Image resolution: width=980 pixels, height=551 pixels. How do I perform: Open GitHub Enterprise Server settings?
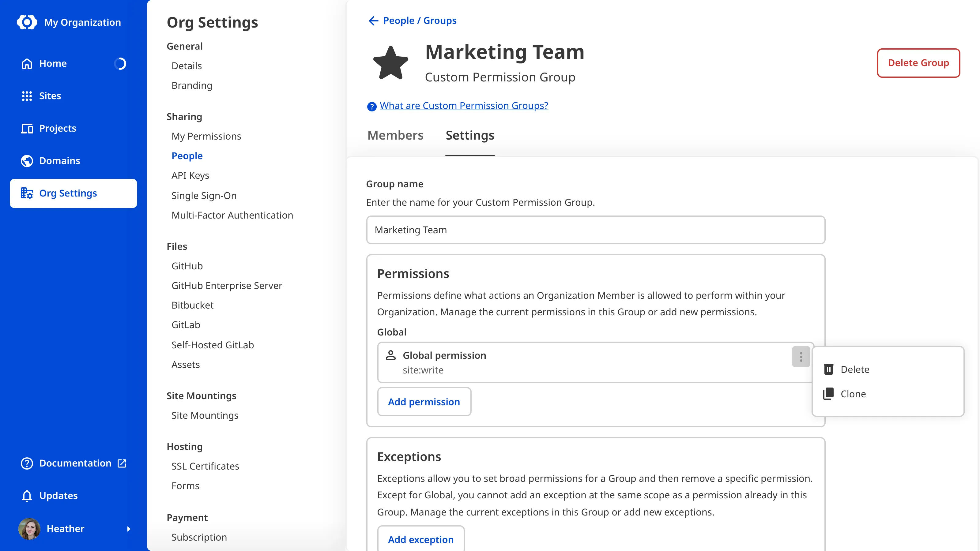(227, 286)
